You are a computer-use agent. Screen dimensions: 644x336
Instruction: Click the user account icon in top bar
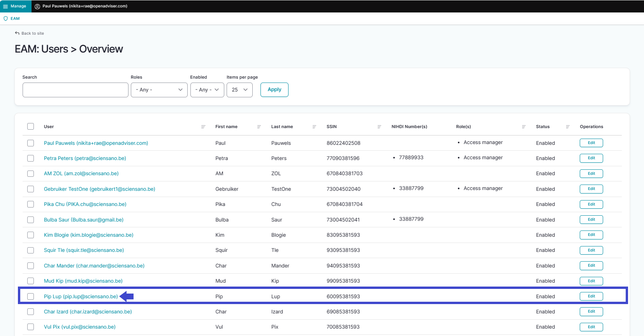pos(37,6)
